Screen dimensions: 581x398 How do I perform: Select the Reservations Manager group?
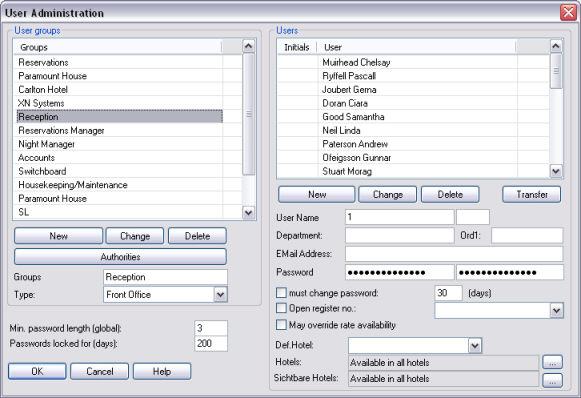click(120, 130)
